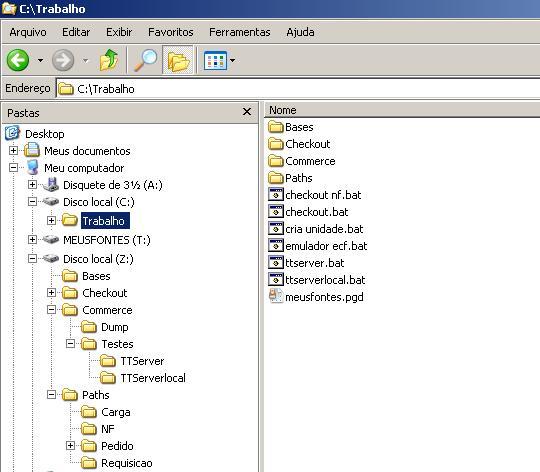The image size is (540, 472).
Task: Expand Disquete de 3½ (A:) node
Action: [x=32, y=185]
